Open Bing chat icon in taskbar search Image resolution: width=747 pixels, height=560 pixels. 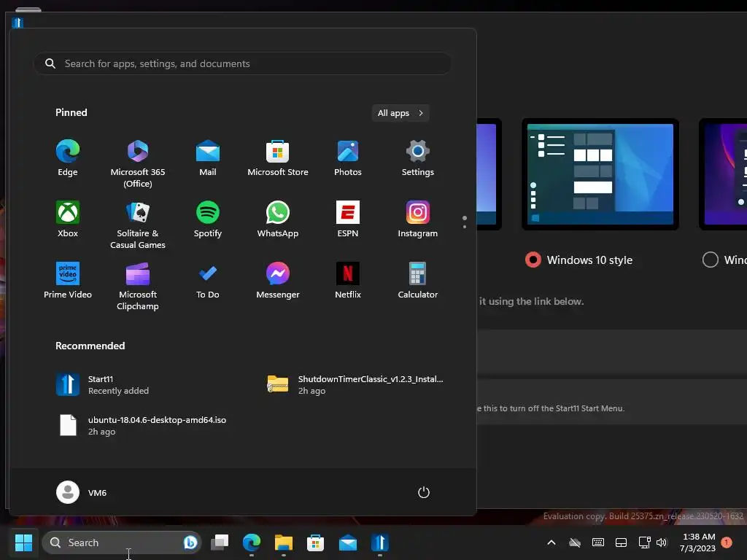pyautogui.click(x=190, y=542)
